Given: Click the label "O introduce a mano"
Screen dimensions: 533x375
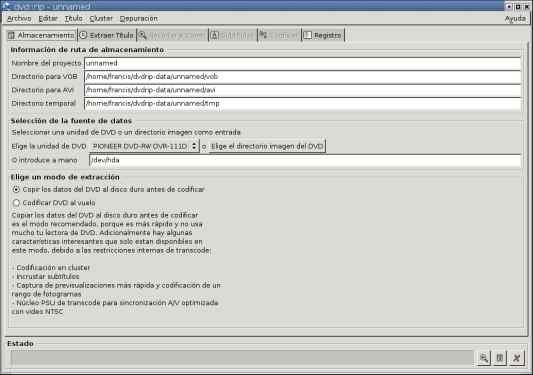Looking at the screenshot, I should click(45, 160).
